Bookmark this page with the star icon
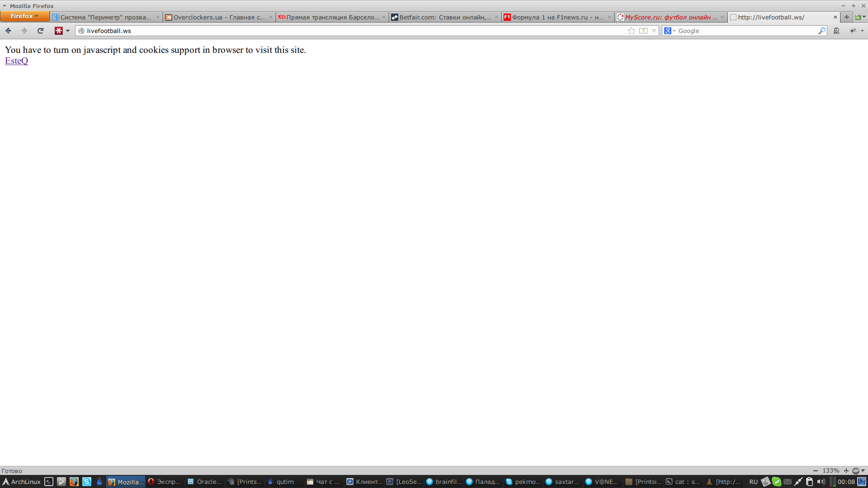The height and width of the screenshot is (488, 868). pyautogui.click(x=631, y=31)
